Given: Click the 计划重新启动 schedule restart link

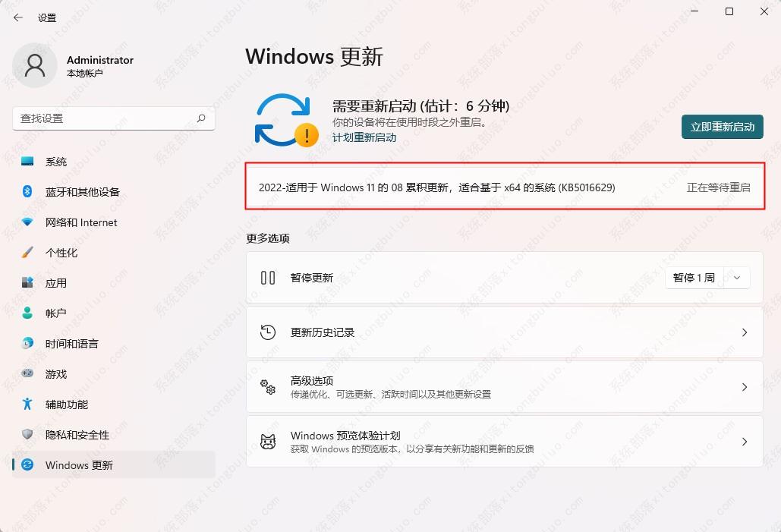Looking at the screenshot, I should click(x=364, y=137).
